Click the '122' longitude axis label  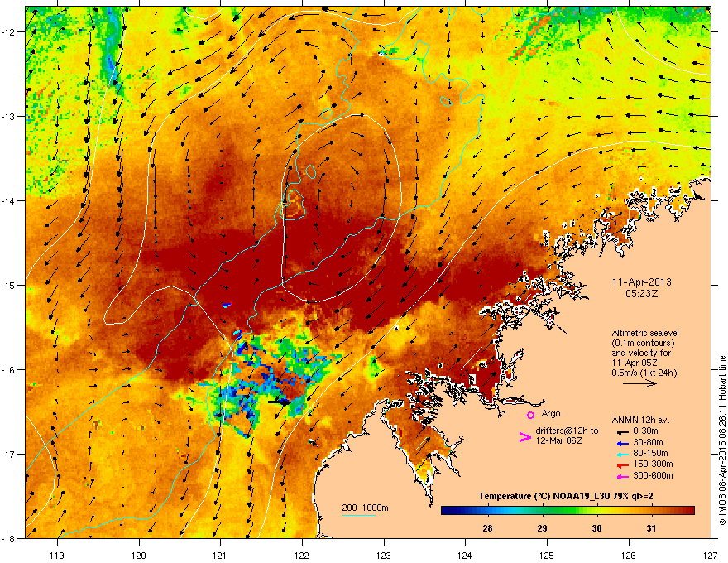click(302, 555)
